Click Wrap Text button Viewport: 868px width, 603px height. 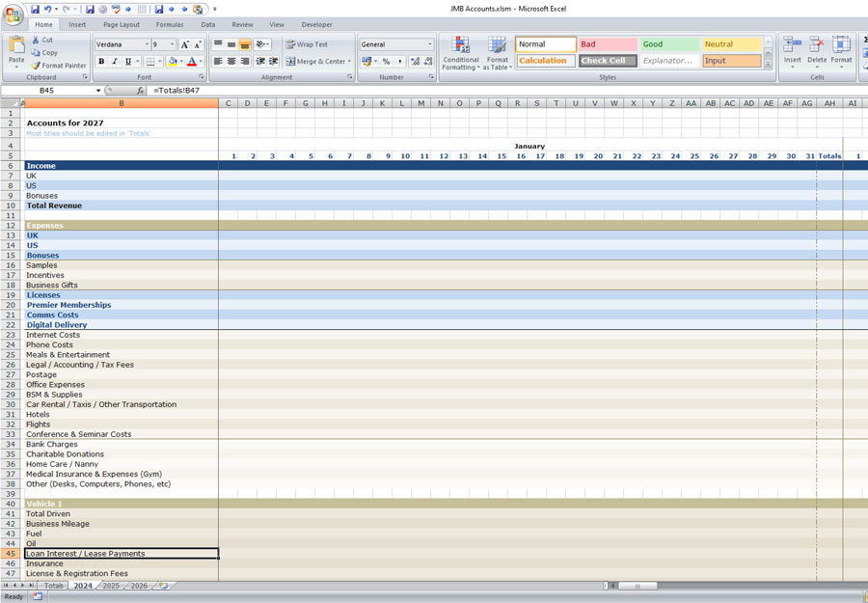pos(308,44)
